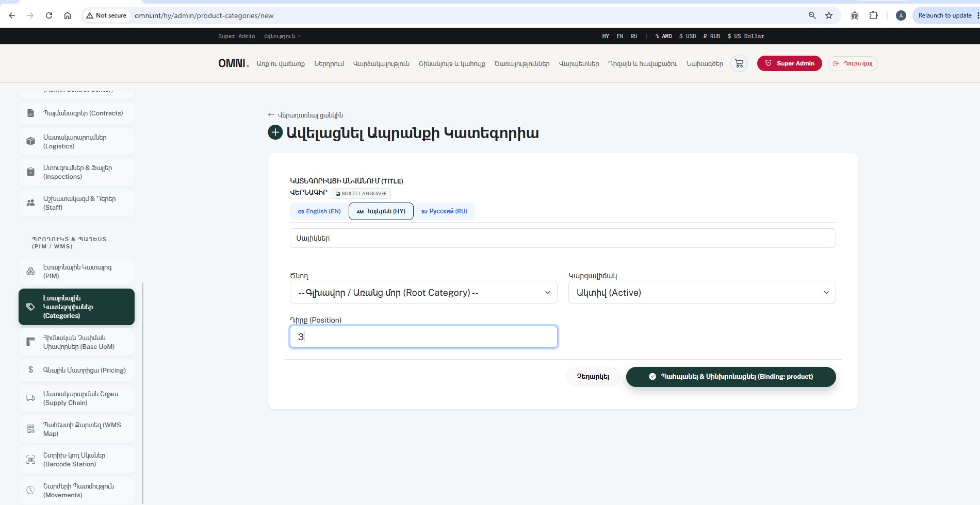Click the Logistics box icon
980x505 pixels.
click(30, 141)
